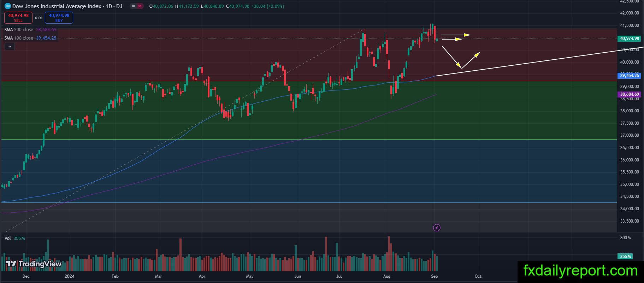
Task: Click the high value H41,172.59
Action: coord(187,6)
